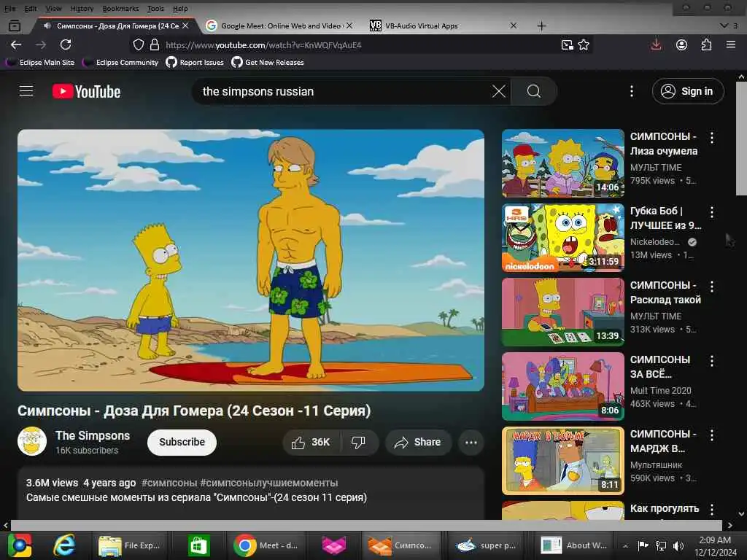Screen dimensions: 747x560
Task: Open the browser account icon
Action: pos(682,44)
